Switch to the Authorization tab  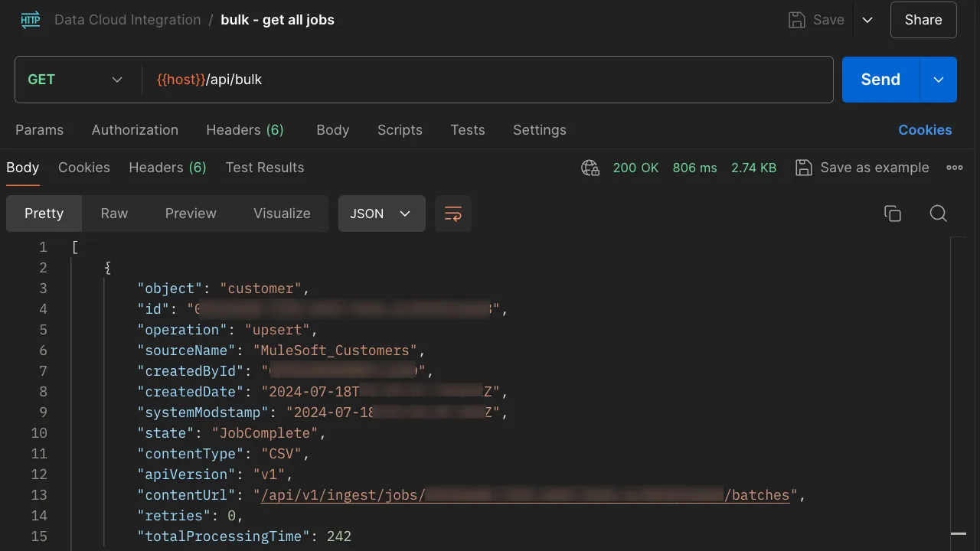coord(135,130)
